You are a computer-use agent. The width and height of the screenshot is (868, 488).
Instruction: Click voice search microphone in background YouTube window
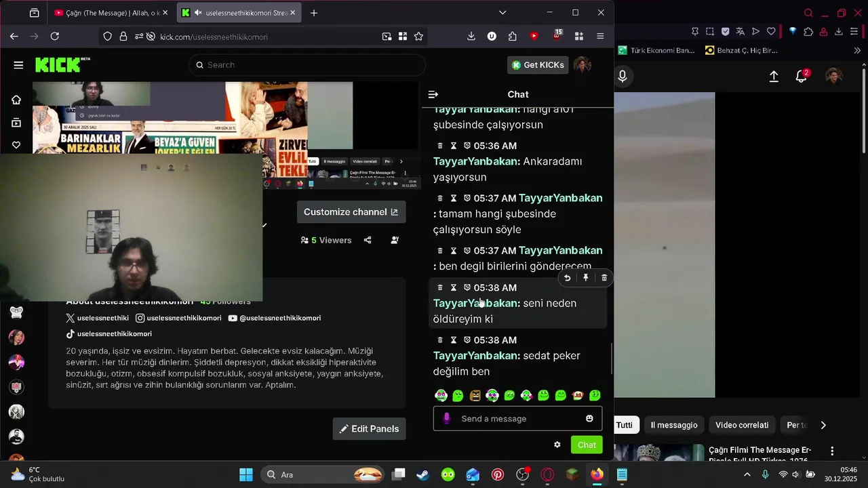click(x=623, y=77)
